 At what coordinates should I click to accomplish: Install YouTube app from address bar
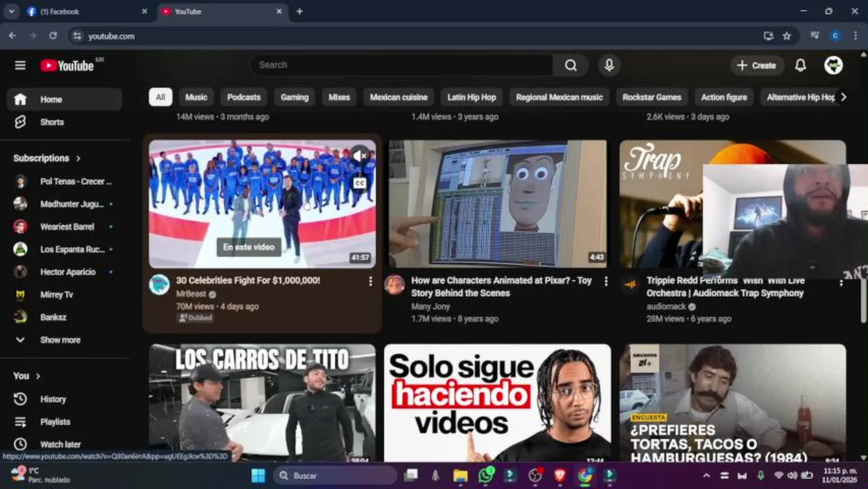point(768,36)
